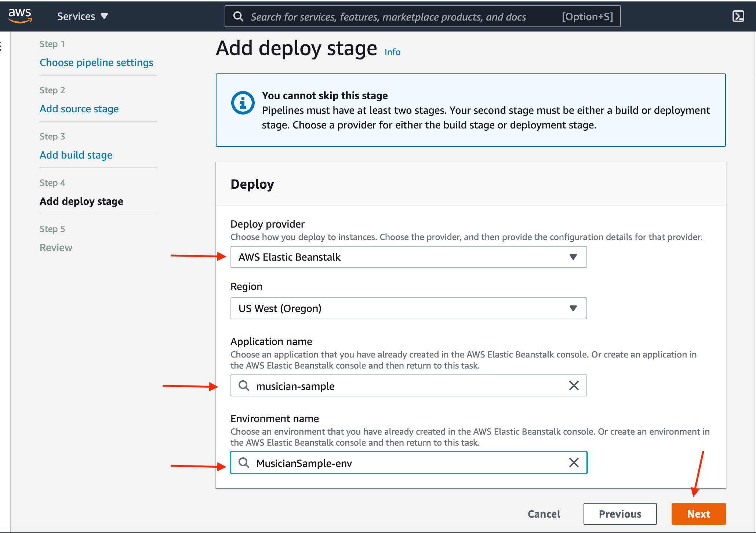
Task: Clear the Environment name field with X
Action: pos(574,463)
